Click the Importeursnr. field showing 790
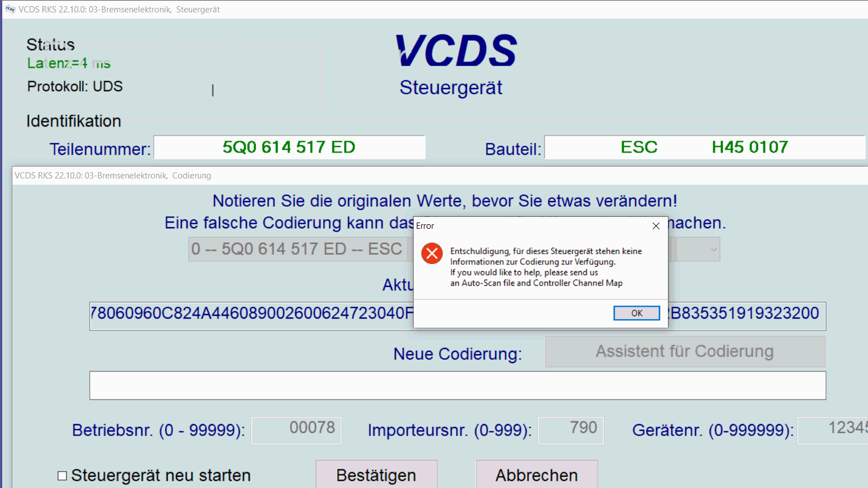This screenshot has height=488, width=868. (570, 430)
